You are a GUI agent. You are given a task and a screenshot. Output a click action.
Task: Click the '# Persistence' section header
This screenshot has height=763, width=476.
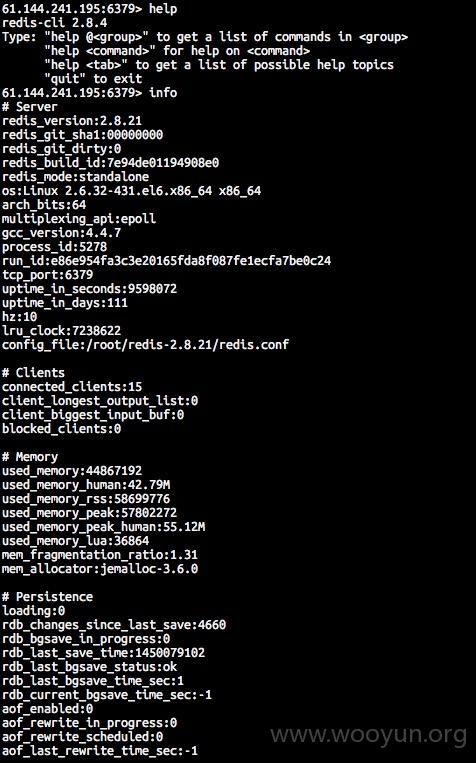(x=47, y=597)
